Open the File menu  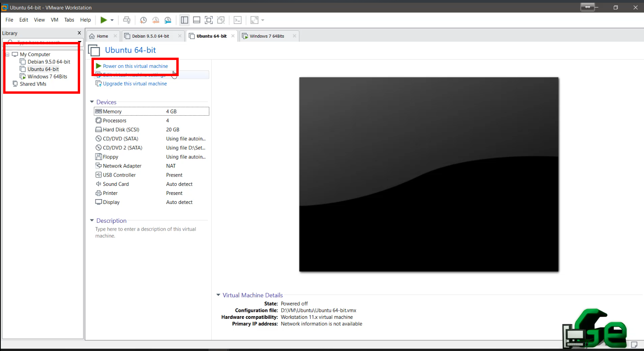[x=9, y=20]
